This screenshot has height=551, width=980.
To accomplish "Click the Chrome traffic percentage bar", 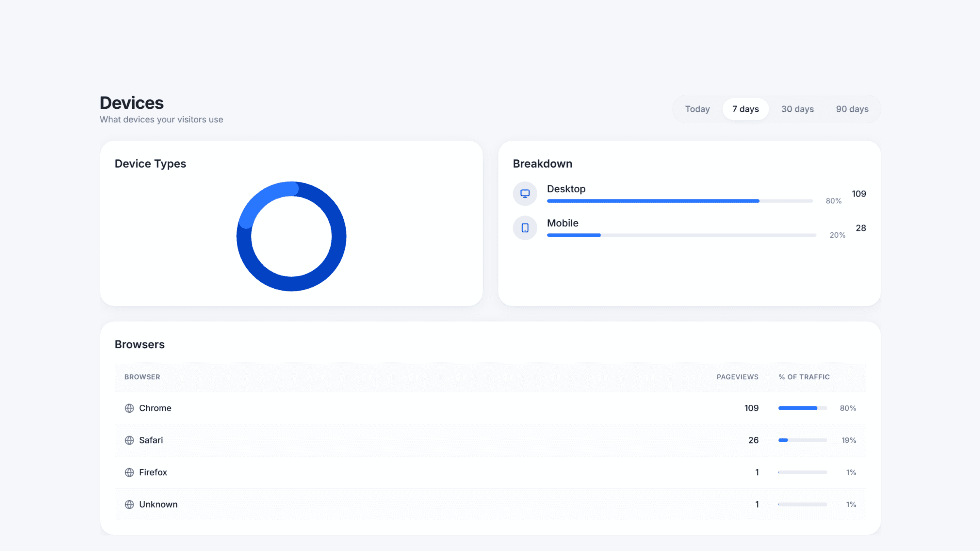I will click(802, 408).
